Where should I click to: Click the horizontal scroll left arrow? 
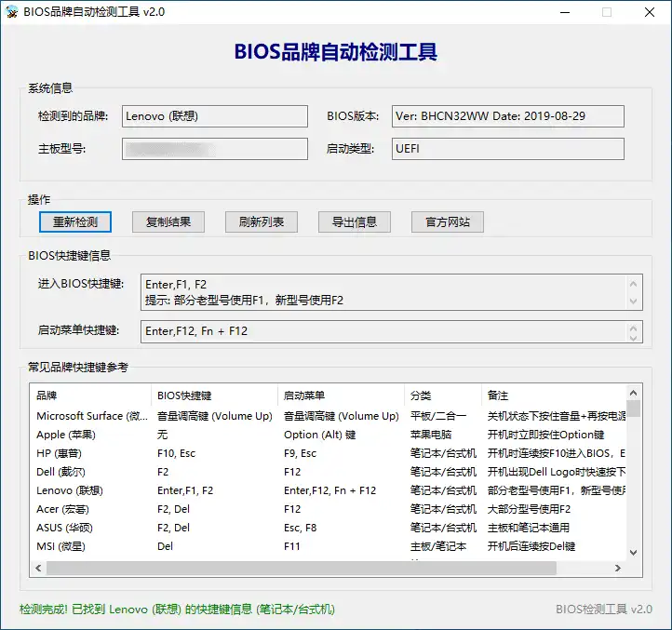click(x=38, y=568)
